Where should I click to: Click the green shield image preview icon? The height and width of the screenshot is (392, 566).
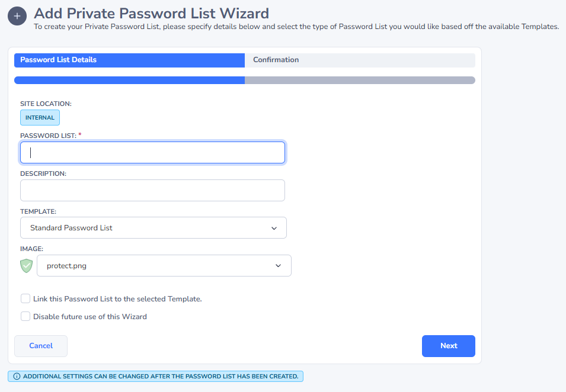[x=26, y=265]
